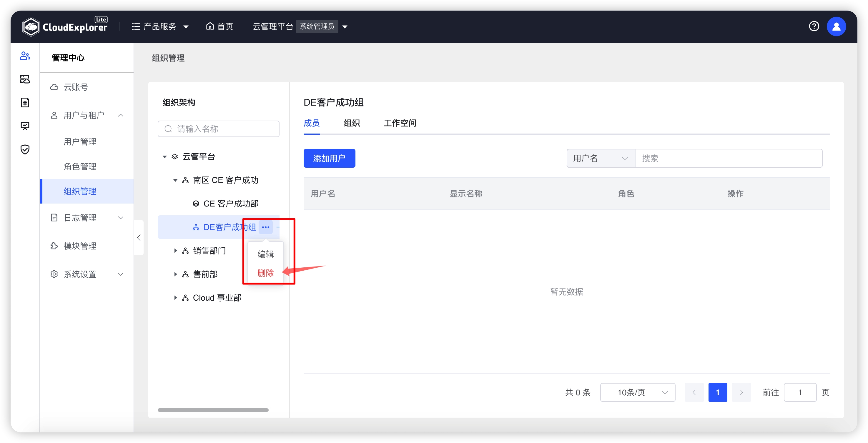Collapse the 用户与租户 menu chevron
The image size is (868, 443).
(x=121, y=115)
